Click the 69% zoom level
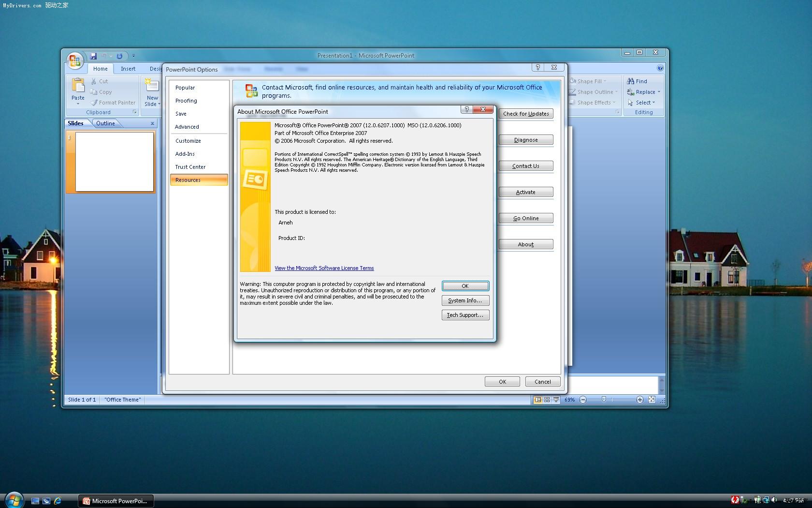 (x=570, y=400)
